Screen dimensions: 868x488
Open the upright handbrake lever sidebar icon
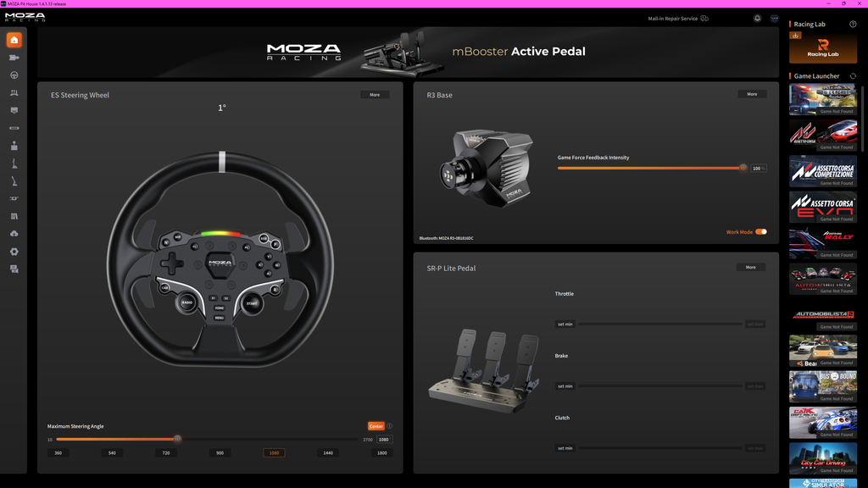coord(14,164)
